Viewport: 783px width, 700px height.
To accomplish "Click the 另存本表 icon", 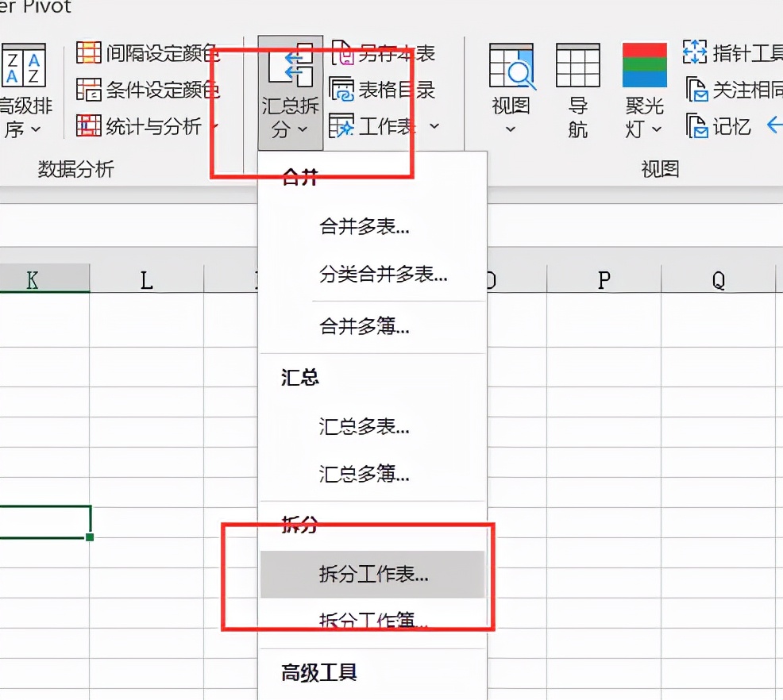I will 342,53.
